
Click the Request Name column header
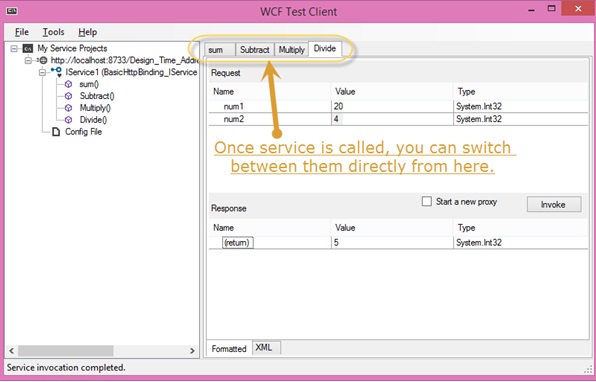(x=270, y=92)
